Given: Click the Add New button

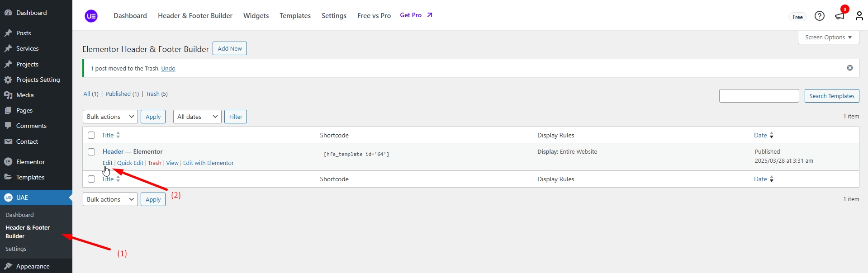Looking at the screenshot, I should (229, 48).
